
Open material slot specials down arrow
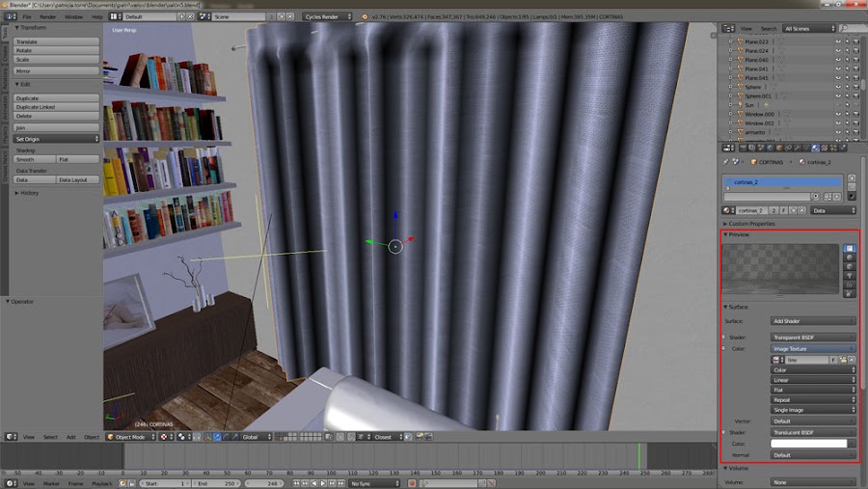[852, 197]
